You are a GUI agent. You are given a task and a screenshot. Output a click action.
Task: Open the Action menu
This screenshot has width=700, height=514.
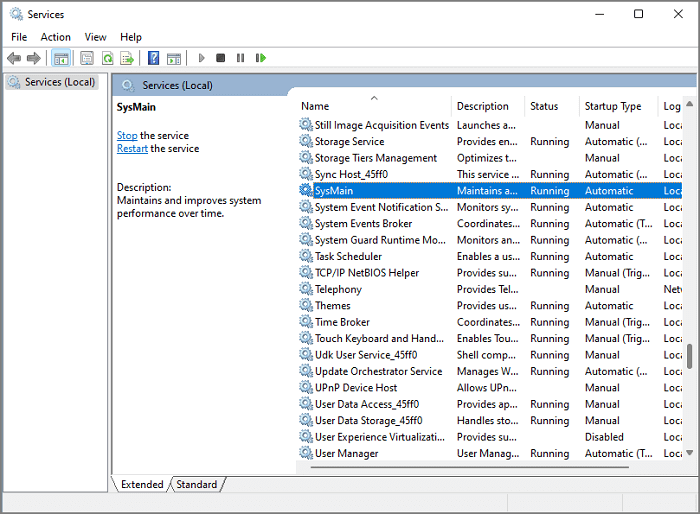(55, 37)
